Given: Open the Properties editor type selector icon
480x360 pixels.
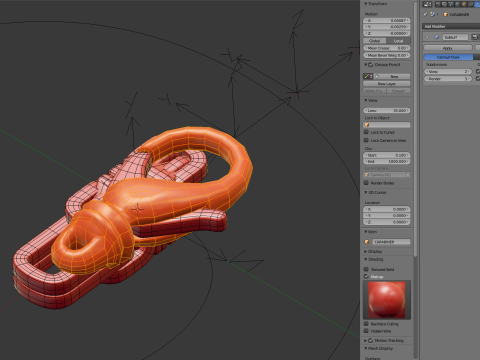Looking at the screenshot, I should coord(427,4).
